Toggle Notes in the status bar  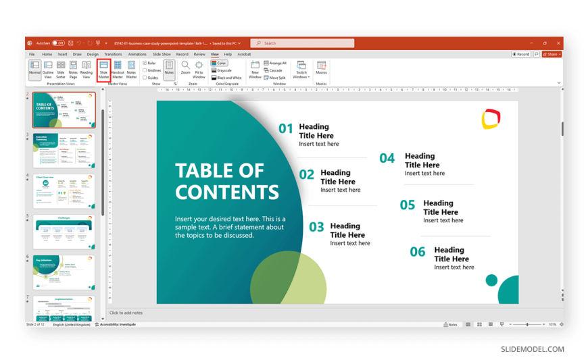450,325
